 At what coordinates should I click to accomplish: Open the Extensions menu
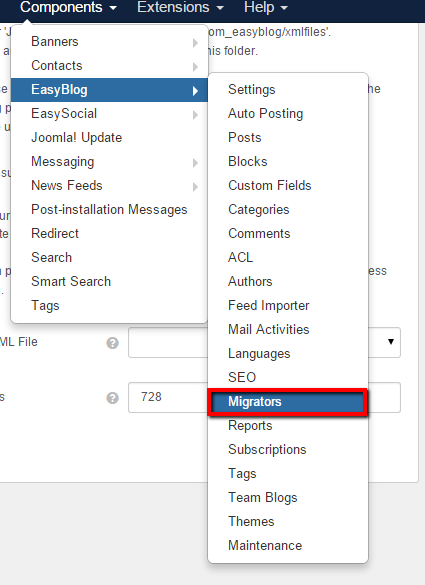point(180,7)
